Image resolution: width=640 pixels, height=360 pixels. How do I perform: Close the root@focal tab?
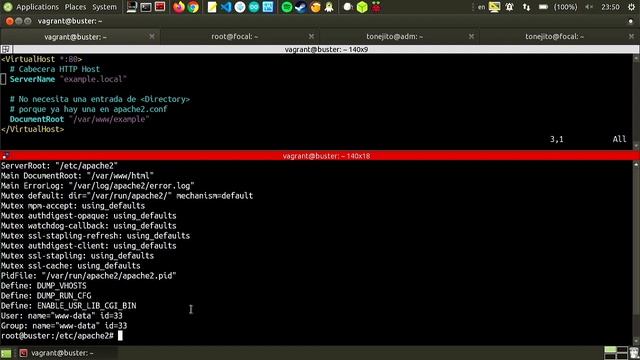(311, 37)
